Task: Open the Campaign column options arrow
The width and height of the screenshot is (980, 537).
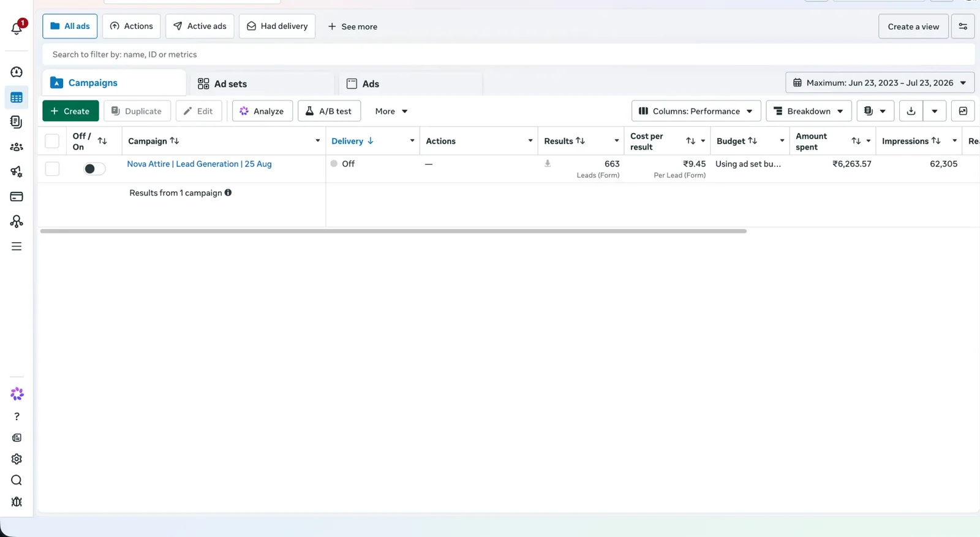Action: 317,141
